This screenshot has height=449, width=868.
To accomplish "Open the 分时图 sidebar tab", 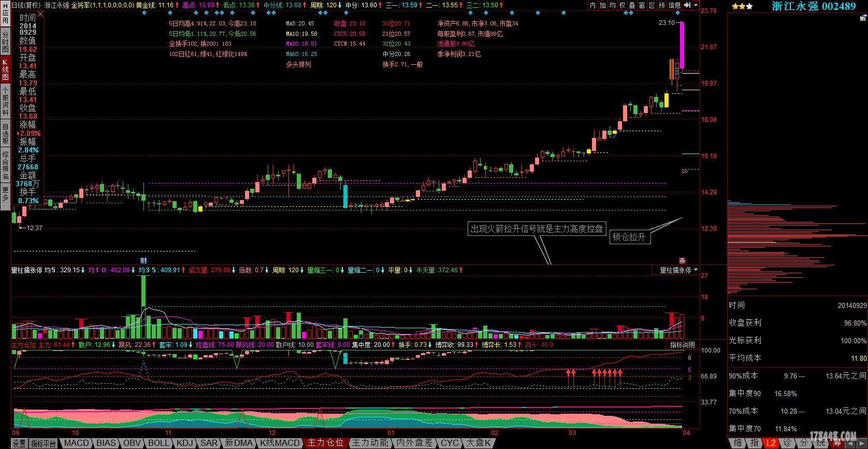I will [5, 41].
